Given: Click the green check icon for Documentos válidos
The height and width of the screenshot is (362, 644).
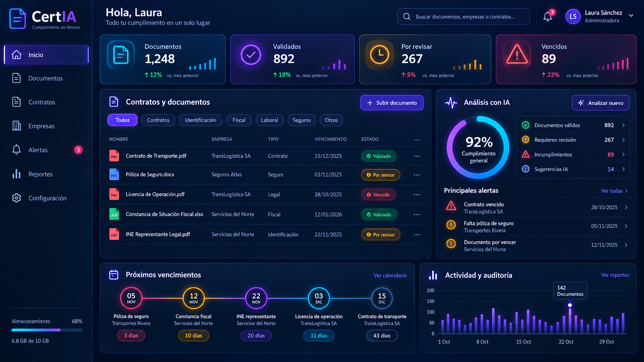Looking at the screenshot, I should coord(525,125).
